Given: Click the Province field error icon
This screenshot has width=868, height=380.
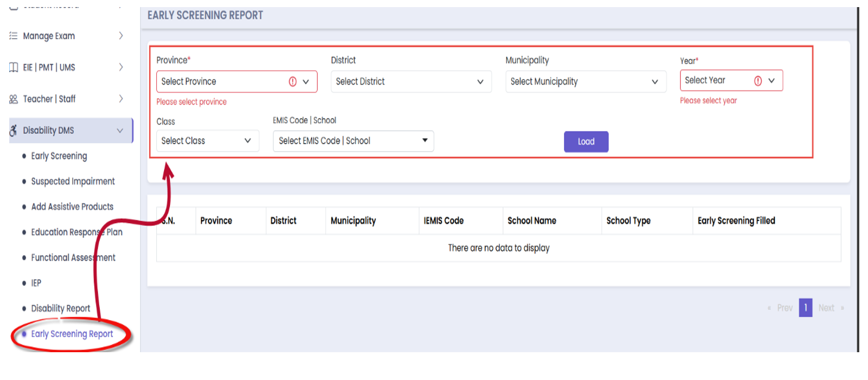Looking at the screenshot, I should tap(293, 82).
